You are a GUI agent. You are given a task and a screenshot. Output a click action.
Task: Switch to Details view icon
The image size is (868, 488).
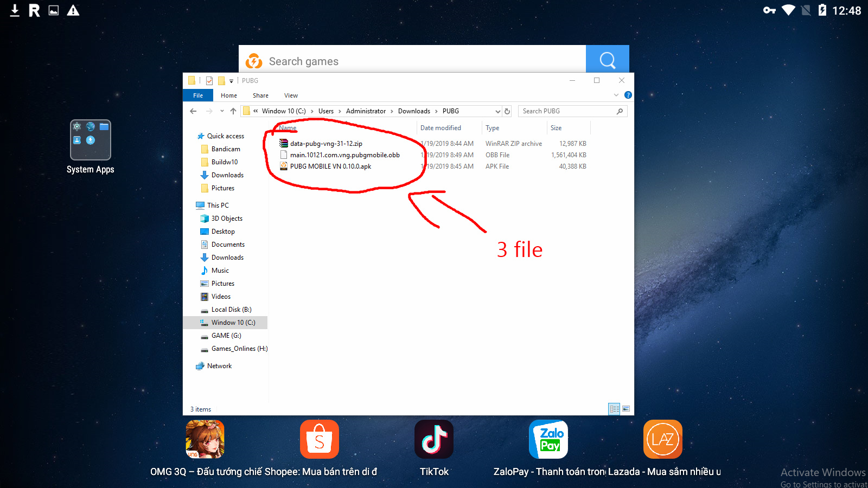tap(614, 409)
